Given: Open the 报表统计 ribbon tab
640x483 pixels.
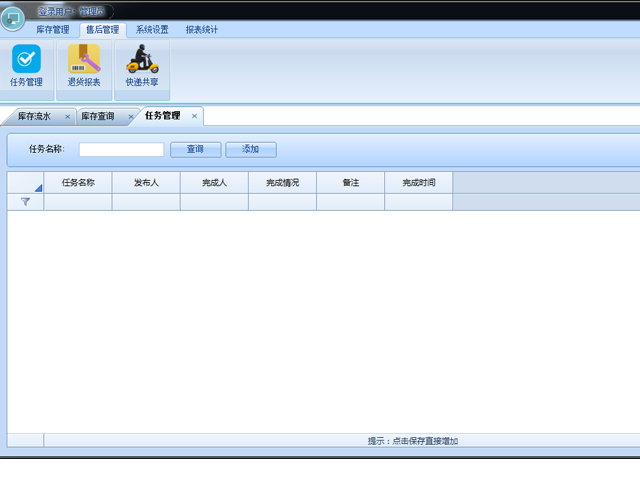Looking at the screenshot, I should tap(201, 30).
